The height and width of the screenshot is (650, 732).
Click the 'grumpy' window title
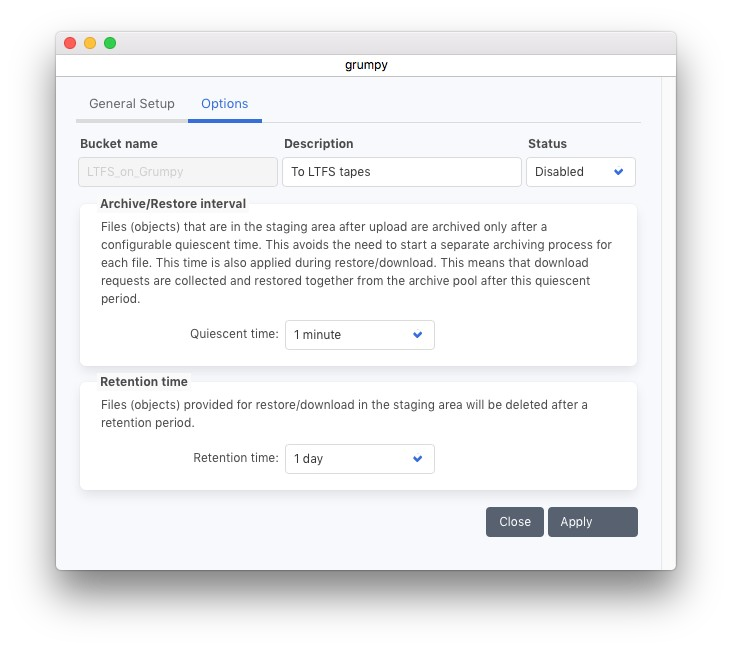point(365,65)
